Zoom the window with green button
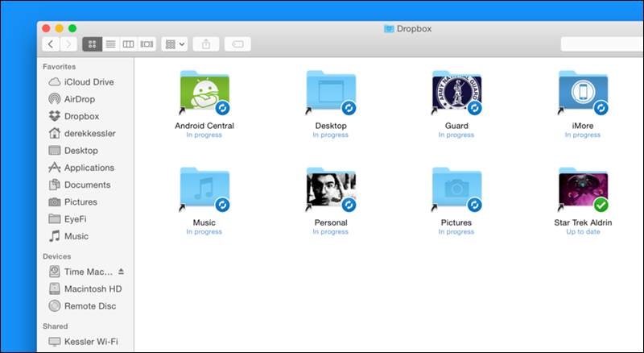Screen dimensions: 644x353 pos(72,28)
